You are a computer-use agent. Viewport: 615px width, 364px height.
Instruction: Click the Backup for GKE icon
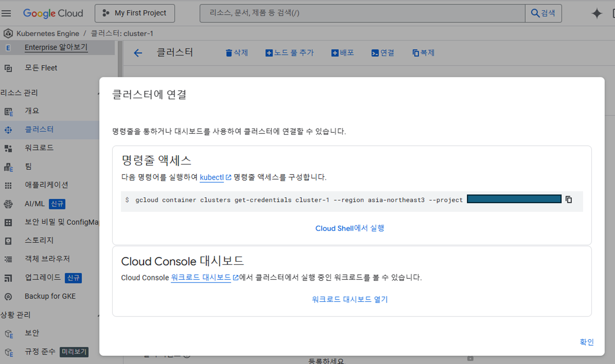pyautogui.click(x=8, y=297)
